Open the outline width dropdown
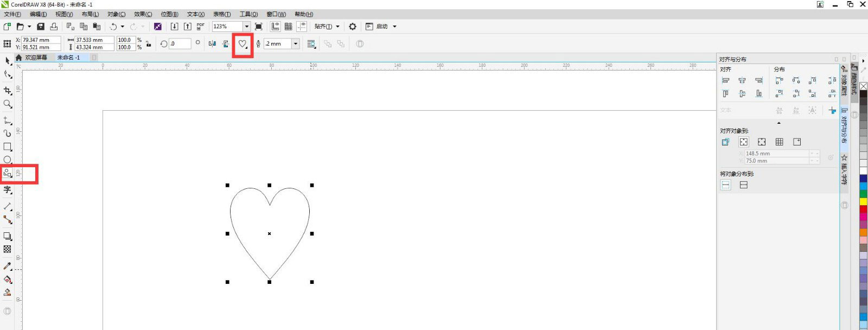This screenshot has height=330, width=868. [x=296, y=44]
